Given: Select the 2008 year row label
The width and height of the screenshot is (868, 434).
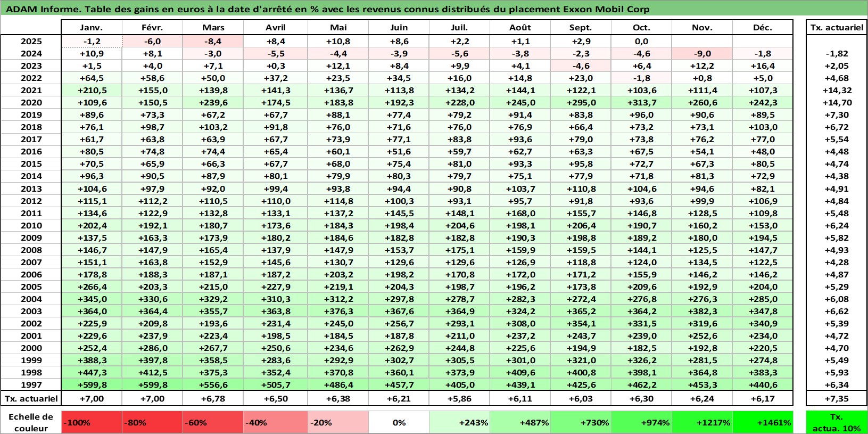Looking at the screenshot, I should click(x=31, y=250).
